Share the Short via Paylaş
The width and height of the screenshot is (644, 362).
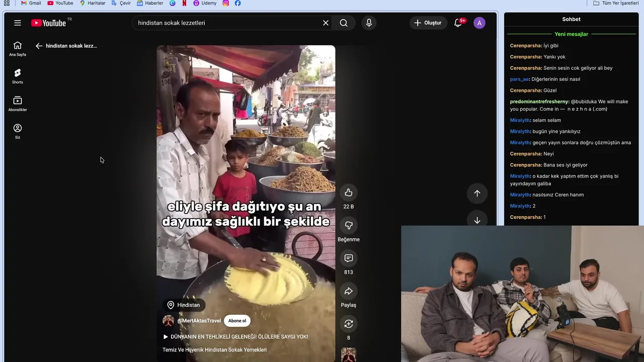349,291
